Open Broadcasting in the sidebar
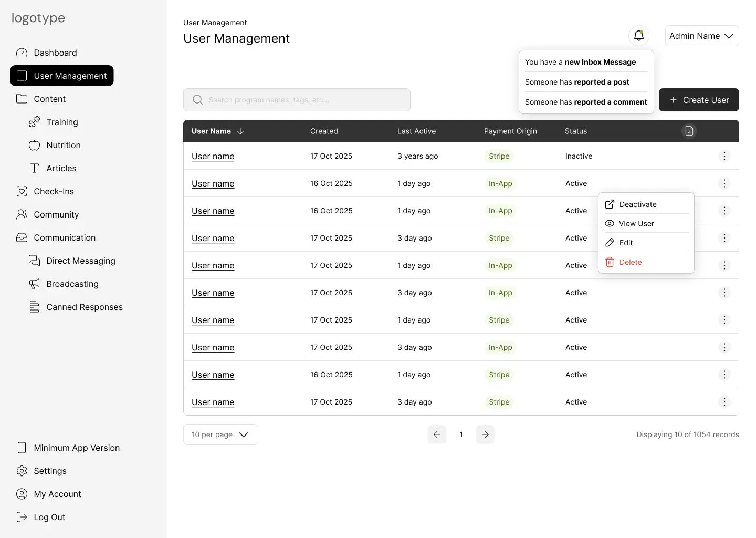This screenshot has height=538, width=756. (64, 284)
